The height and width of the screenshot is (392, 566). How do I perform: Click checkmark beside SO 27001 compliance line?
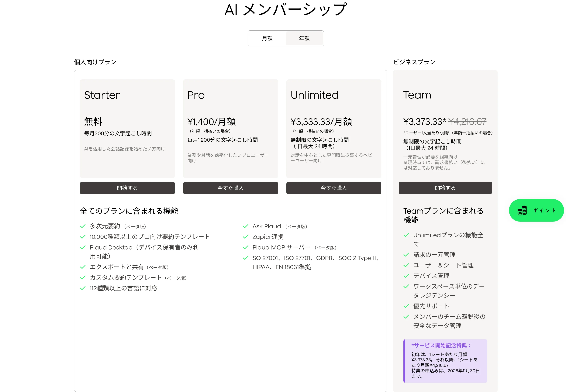(x=245, y=258)
